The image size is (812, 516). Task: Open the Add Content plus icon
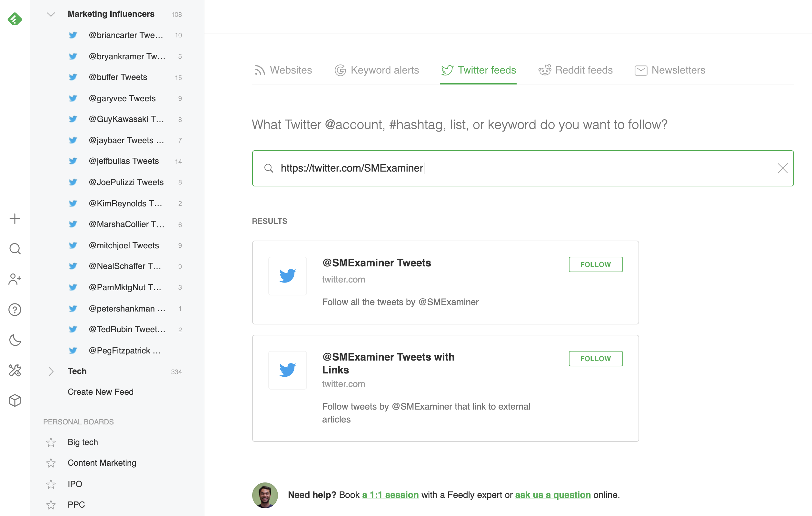click(15, 219)
